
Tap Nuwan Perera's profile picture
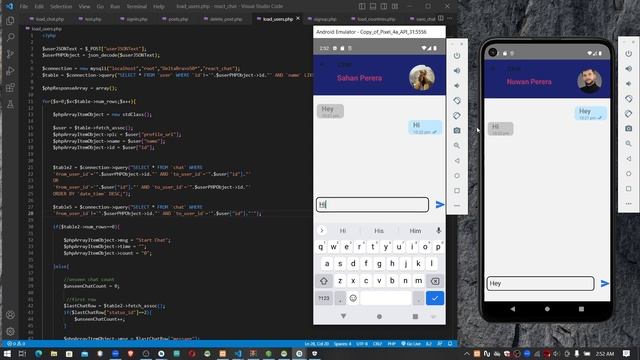click(x=589, y=80)
